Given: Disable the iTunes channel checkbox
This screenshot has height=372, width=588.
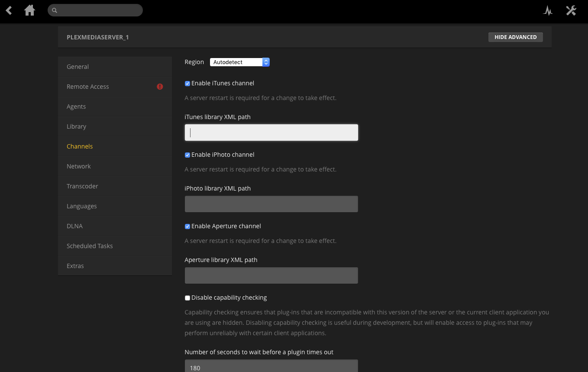Looking at the screenshot, I should [187, 84].
